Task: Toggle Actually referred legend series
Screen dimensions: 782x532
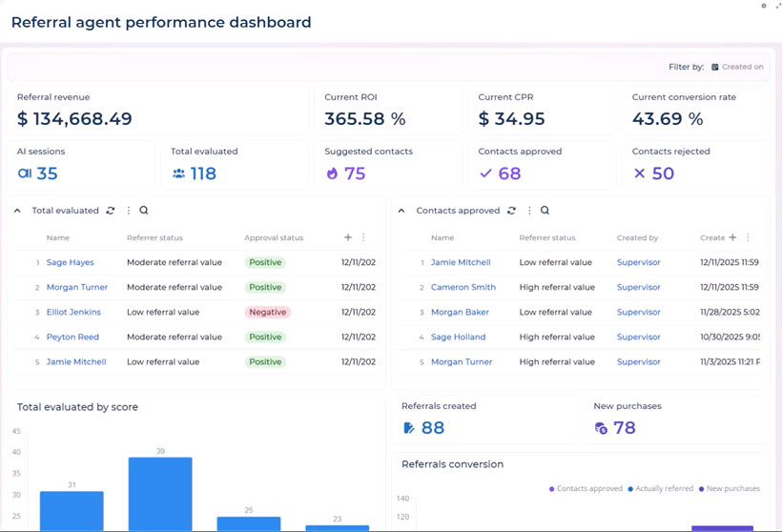Action: tap(660, 489)
